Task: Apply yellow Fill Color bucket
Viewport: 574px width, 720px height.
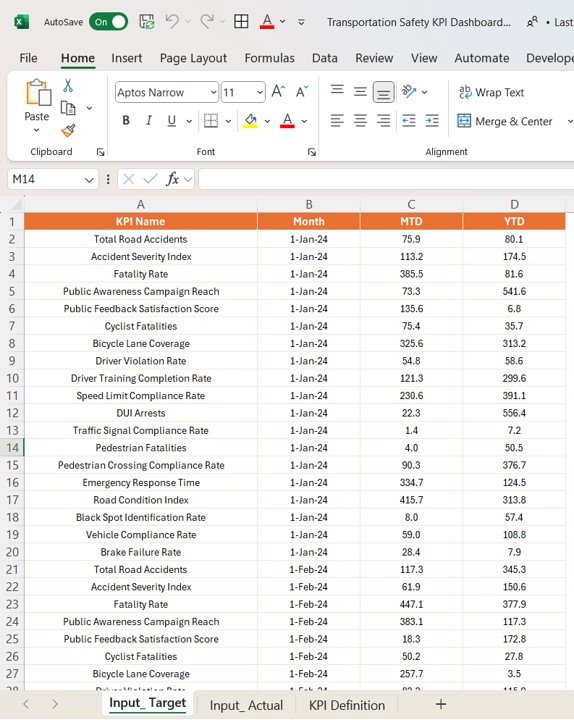Action: pos(250,121)
